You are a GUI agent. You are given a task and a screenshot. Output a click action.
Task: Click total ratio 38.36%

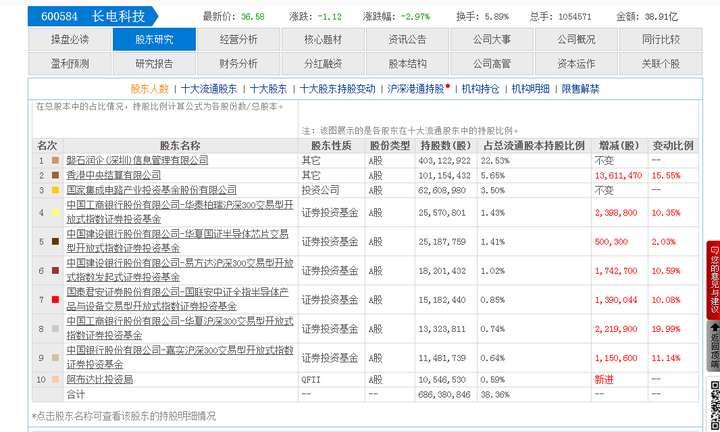[x=495, y=394]
